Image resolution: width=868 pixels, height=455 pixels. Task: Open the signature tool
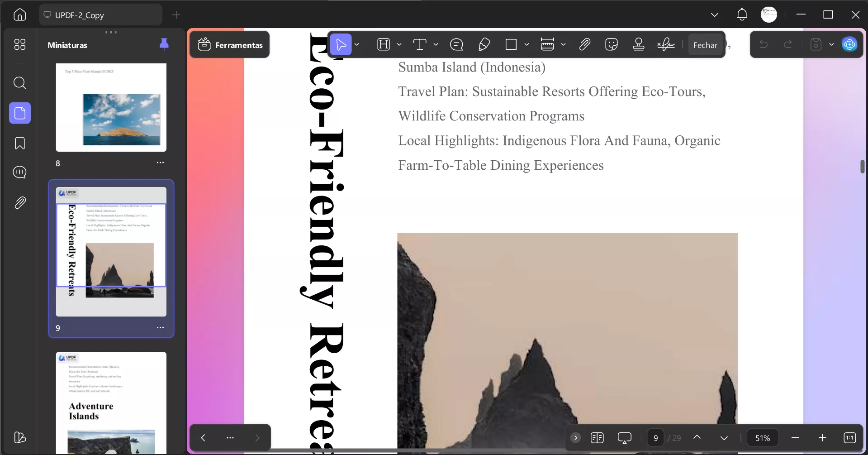665,44
